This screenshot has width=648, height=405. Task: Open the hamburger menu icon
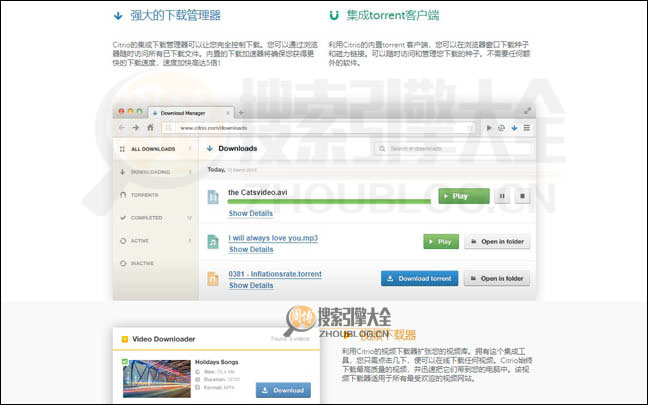(x=526, y=128)
